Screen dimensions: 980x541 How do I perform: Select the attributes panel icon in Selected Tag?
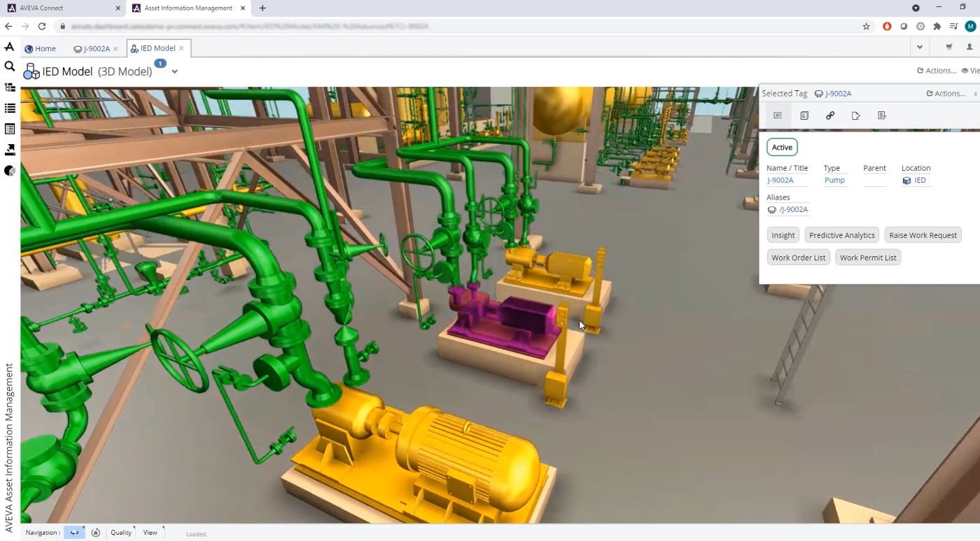[x=778, y=115]
